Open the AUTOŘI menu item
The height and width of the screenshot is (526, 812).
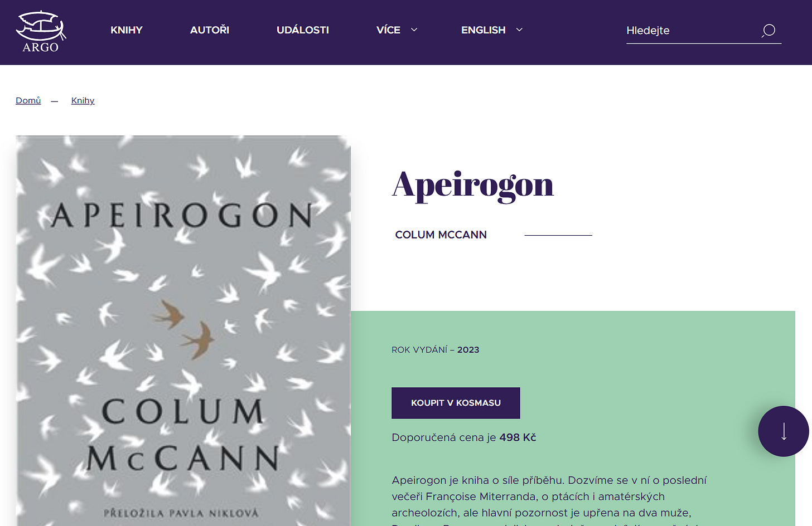(210, 30)
